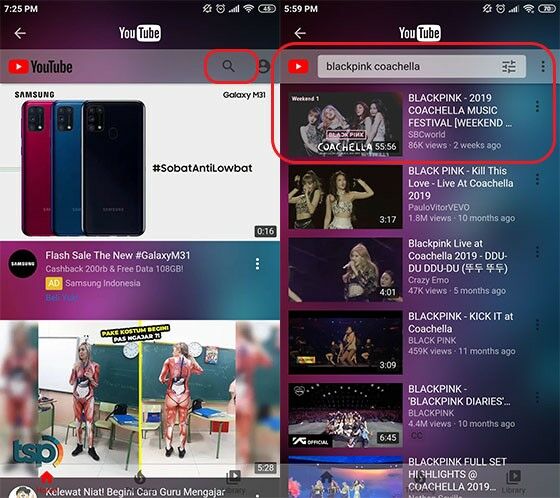
Task: Switch to Library tab on right screen
Action: click(x=514, y=481)
